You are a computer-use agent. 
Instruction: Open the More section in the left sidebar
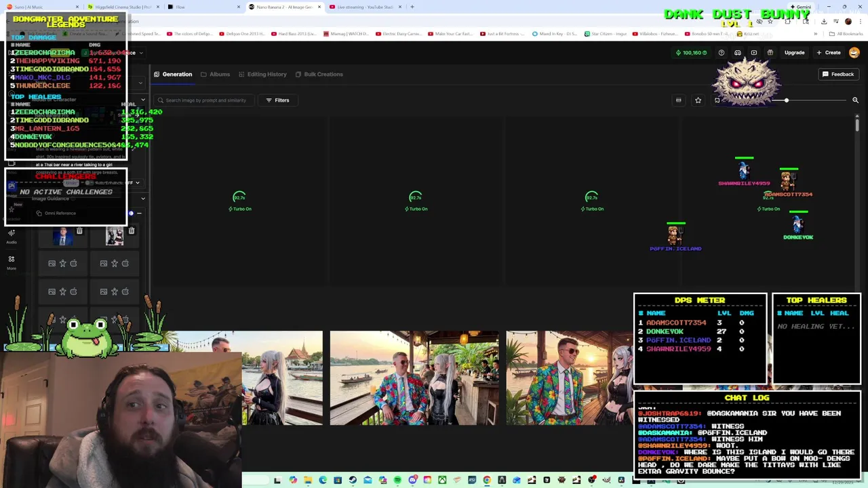pos(12,263)
